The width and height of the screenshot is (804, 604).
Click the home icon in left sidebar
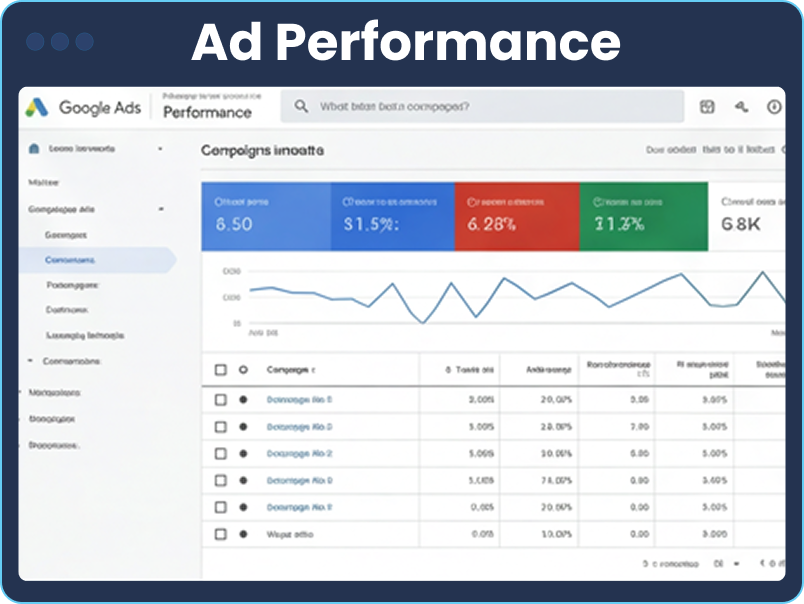(x=34, y=148)
